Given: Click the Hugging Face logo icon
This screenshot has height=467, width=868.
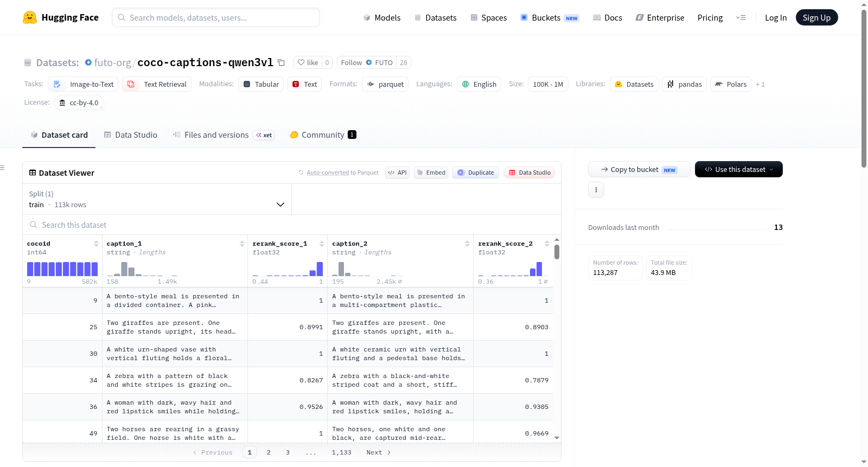Looking at the screenshot, I should point(30,17).
